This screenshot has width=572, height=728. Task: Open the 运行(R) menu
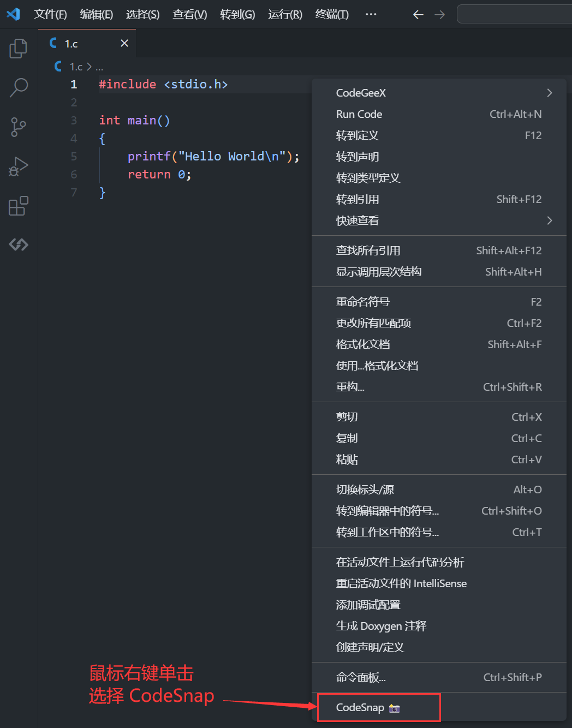click(285, 14)
